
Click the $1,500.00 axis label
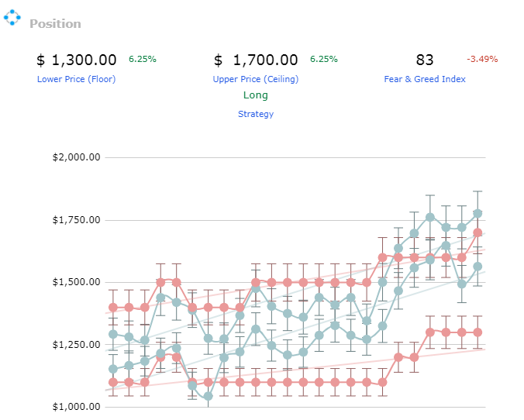76,282
